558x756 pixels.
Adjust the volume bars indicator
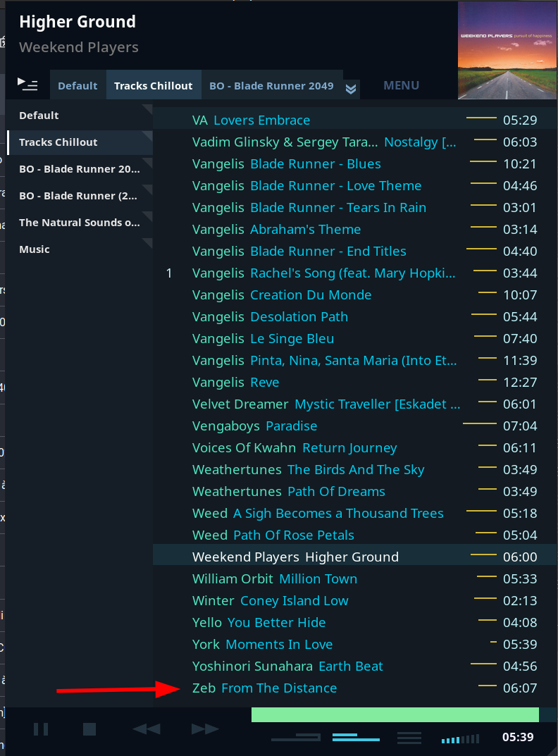(x=461, y=738)
